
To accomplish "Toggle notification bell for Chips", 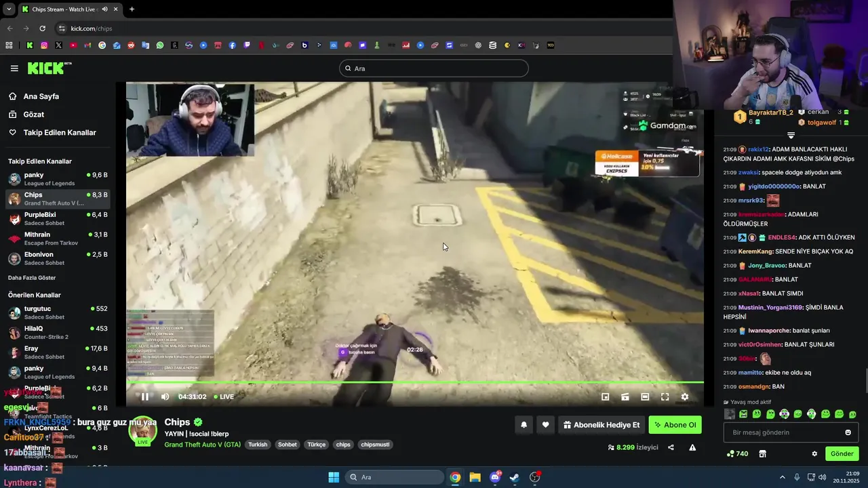I will point(524,425).
